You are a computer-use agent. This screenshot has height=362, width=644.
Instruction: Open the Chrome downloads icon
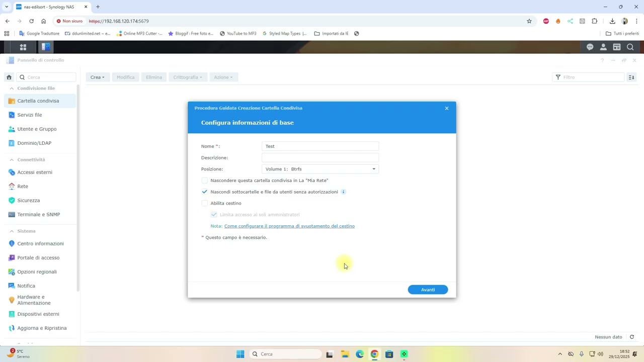(x=612, y=21)
